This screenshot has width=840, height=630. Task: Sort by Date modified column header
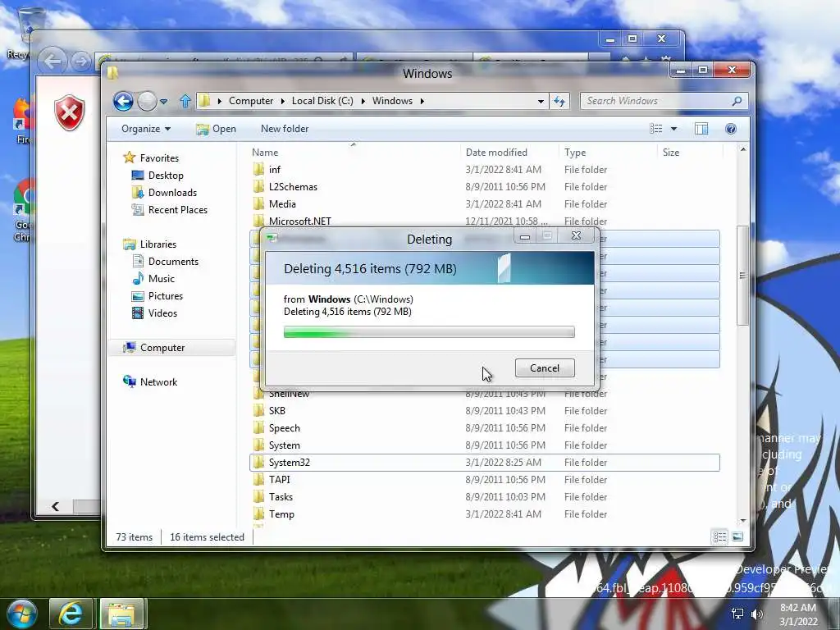509,152
